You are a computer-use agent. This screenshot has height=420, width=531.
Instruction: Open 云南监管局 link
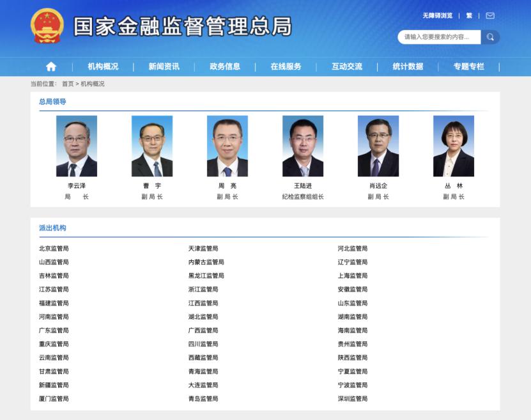pos(54,357)
